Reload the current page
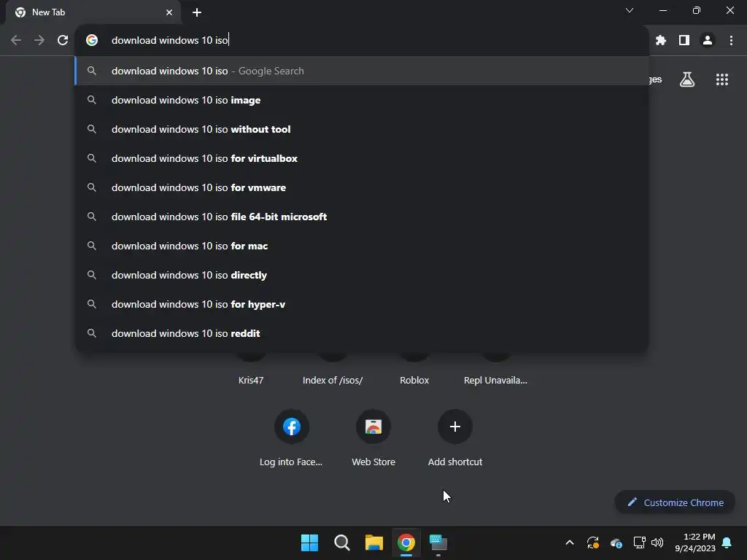Screen dimensions: 747x560 point(63,40)
